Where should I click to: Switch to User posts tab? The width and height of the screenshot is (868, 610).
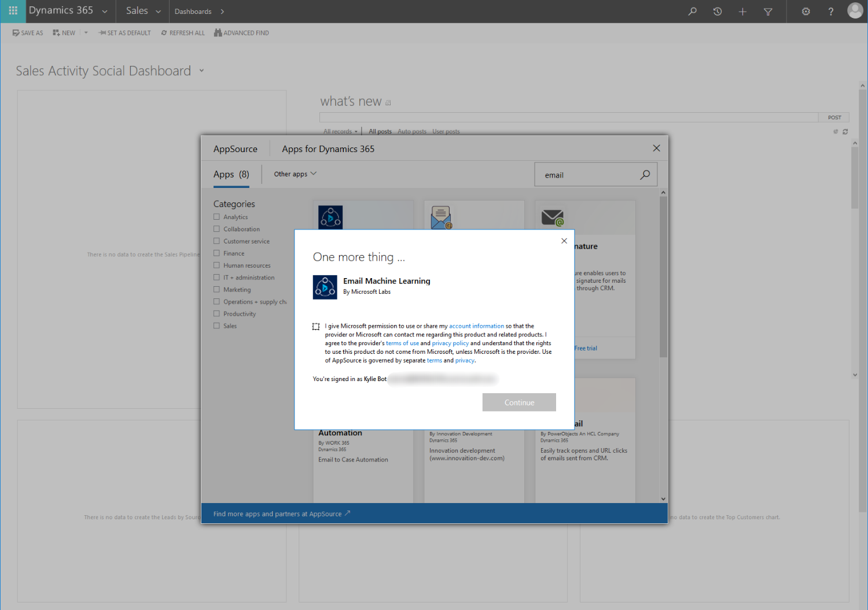pos(446,132)
